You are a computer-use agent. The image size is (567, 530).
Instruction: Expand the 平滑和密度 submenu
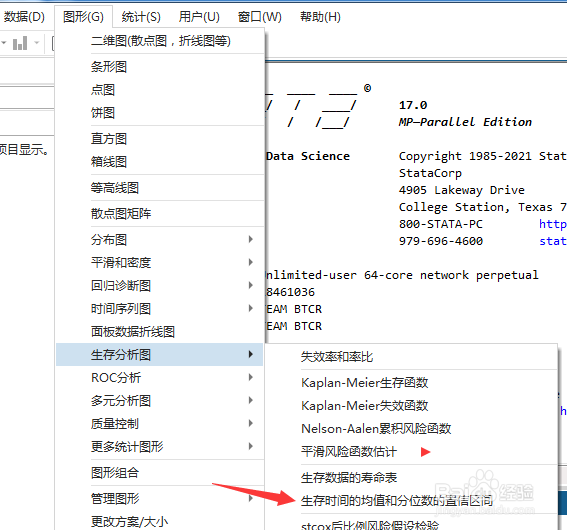[161, 262]
